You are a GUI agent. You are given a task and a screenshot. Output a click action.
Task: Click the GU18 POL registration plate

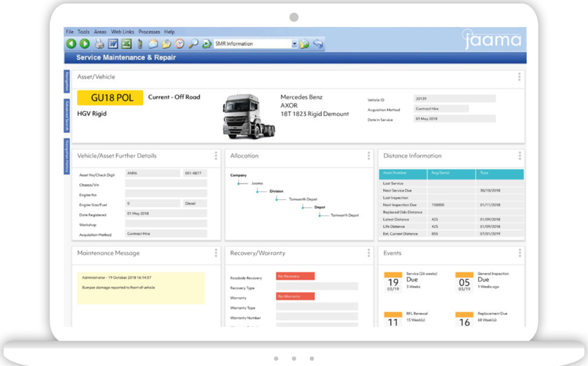click(x=110, y=98)
